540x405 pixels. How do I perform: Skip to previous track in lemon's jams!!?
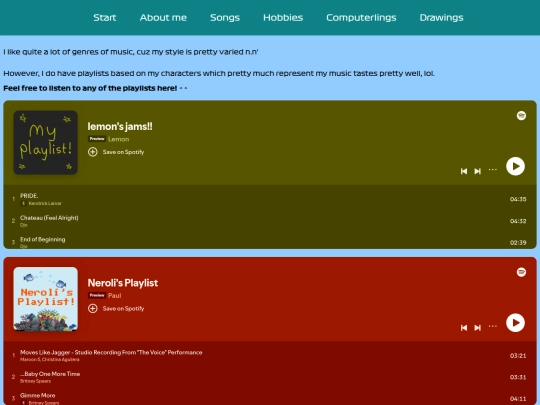point(464,171)
